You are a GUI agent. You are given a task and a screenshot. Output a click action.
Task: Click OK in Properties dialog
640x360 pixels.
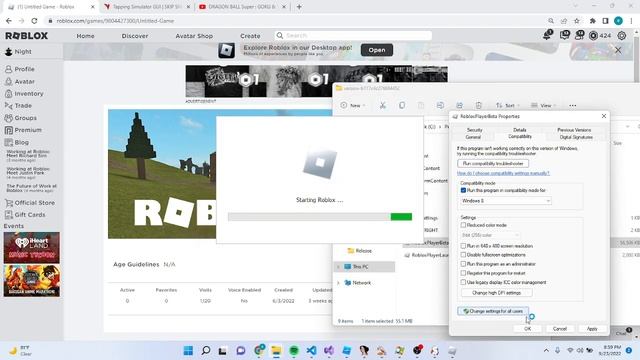coord(527,329)
